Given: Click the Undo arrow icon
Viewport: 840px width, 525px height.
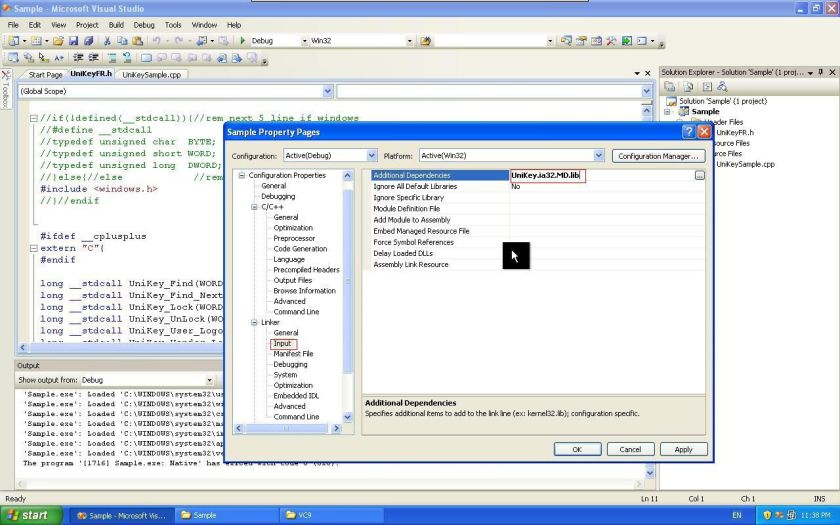Looking at the screenshot, I should click(156, 41).
